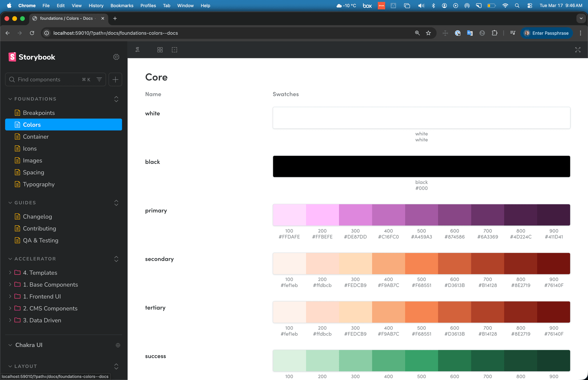Viewport: 588px width, 380px height.
Task: Select the foundations / Colors browser tab
Action: (x=69, y=18)
